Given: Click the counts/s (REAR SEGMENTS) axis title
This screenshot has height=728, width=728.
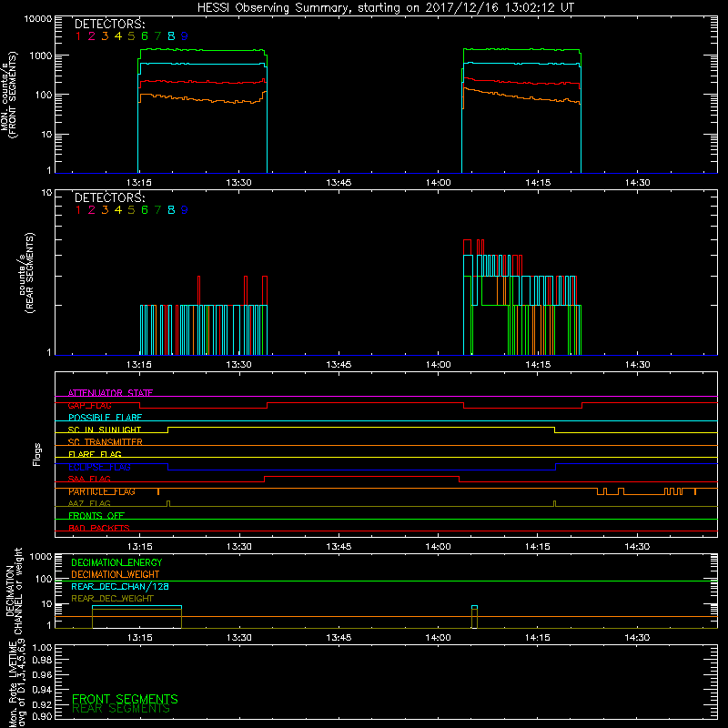Looking at the screenshot, I should 26,272.
